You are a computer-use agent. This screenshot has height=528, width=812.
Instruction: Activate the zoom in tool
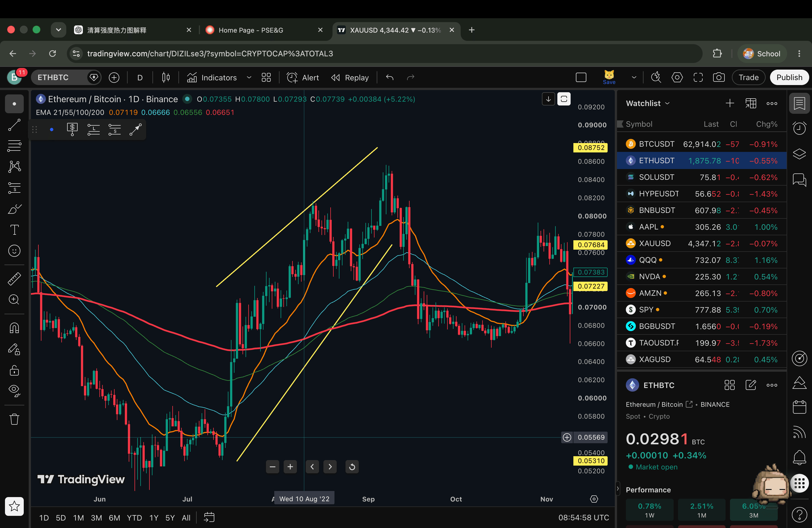tap(14, 299)
